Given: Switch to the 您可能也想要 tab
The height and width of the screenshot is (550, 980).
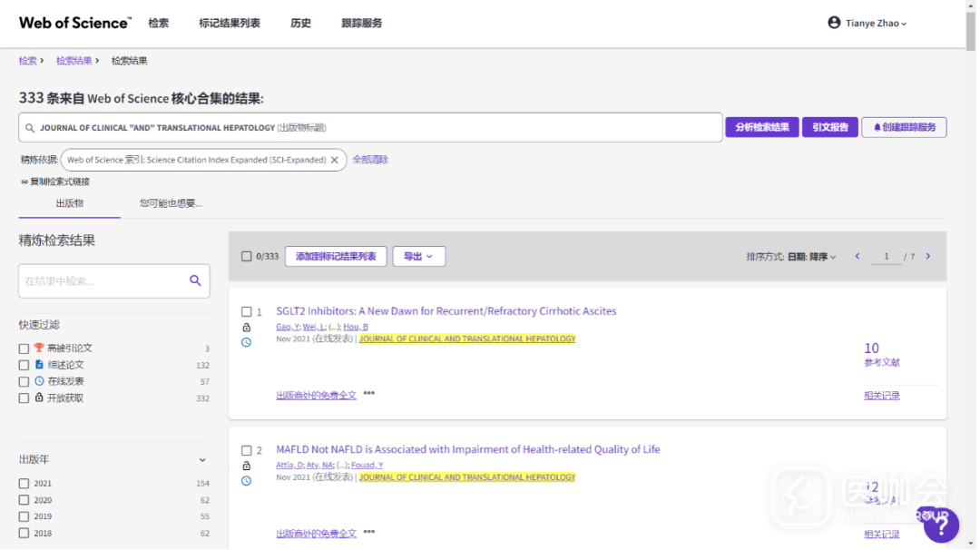Looking at the screenshot, I should pos(171,203).
